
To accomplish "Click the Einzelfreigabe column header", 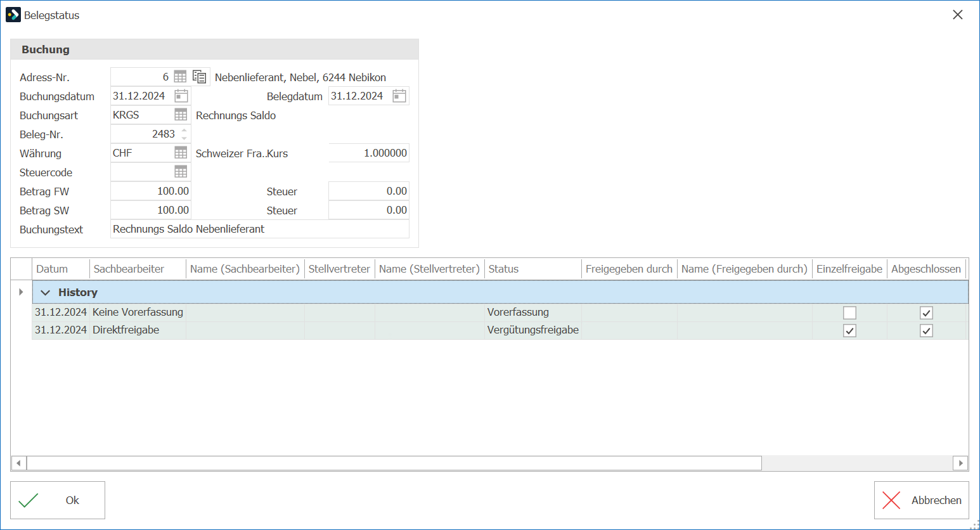I will coord(849,269).
